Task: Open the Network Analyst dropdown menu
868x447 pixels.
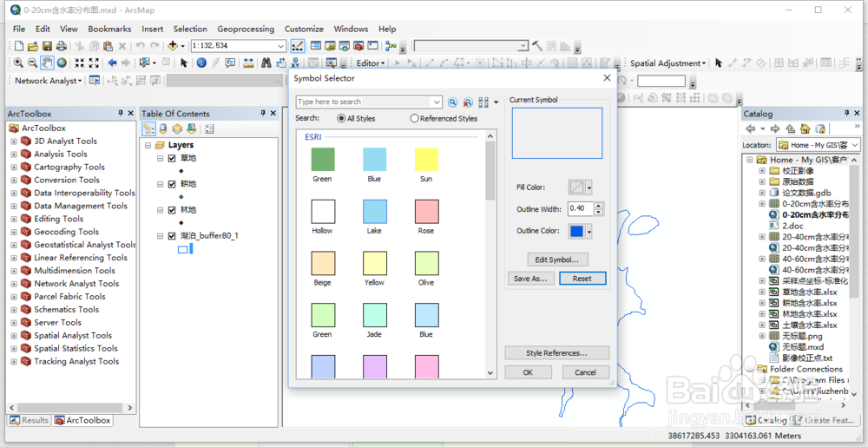Action: click(48, 81)
